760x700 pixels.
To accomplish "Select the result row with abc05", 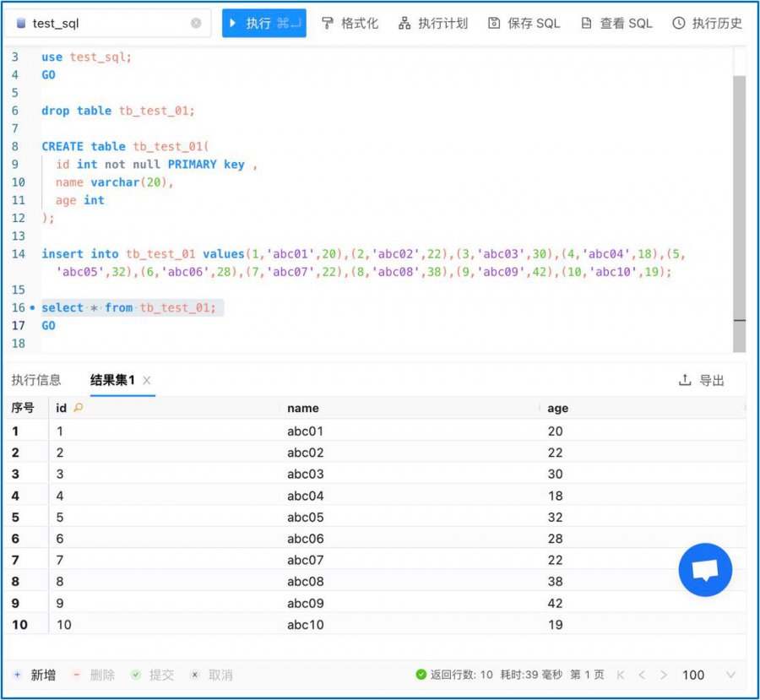I will [305, 518].
